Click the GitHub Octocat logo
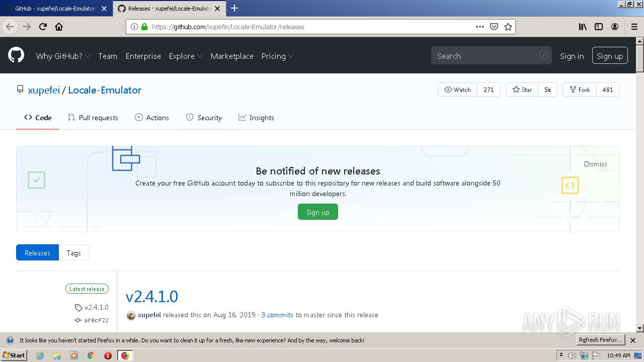The height and width of the screenshot is (362, 644). click(x=16, y=55)
